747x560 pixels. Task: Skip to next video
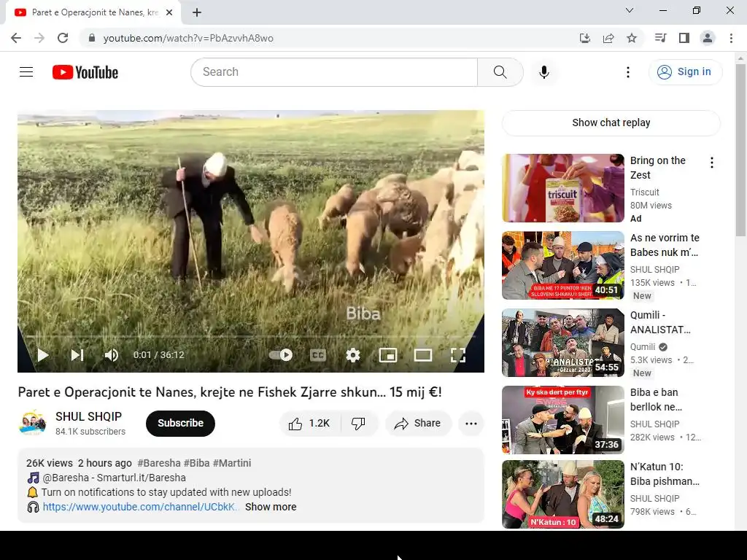click(77, 355)
